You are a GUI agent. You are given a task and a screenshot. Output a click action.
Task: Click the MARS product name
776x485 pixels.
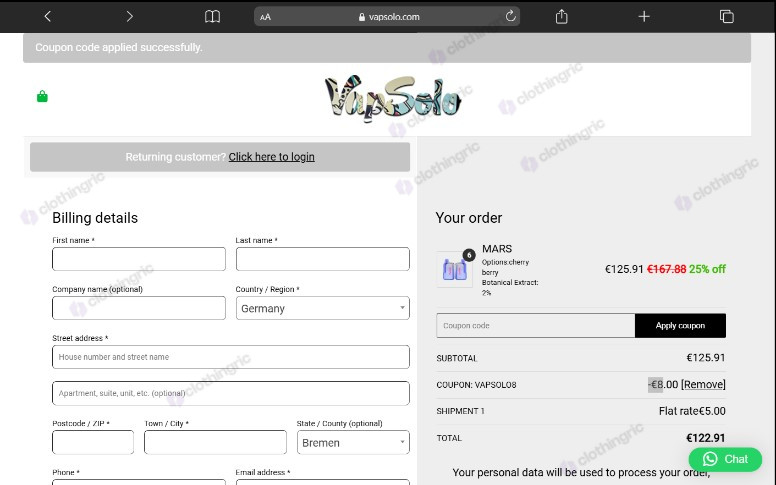[497, 249]
